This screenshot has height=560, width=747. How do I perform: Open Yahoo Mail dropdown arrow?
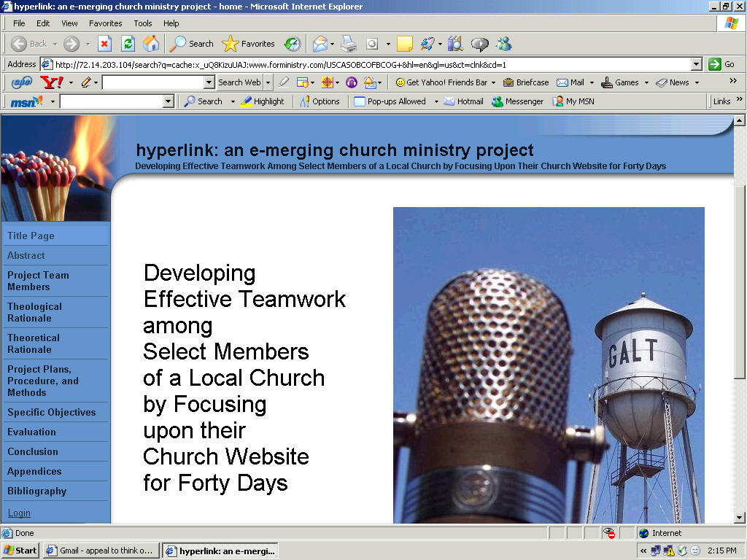[592, 82]
